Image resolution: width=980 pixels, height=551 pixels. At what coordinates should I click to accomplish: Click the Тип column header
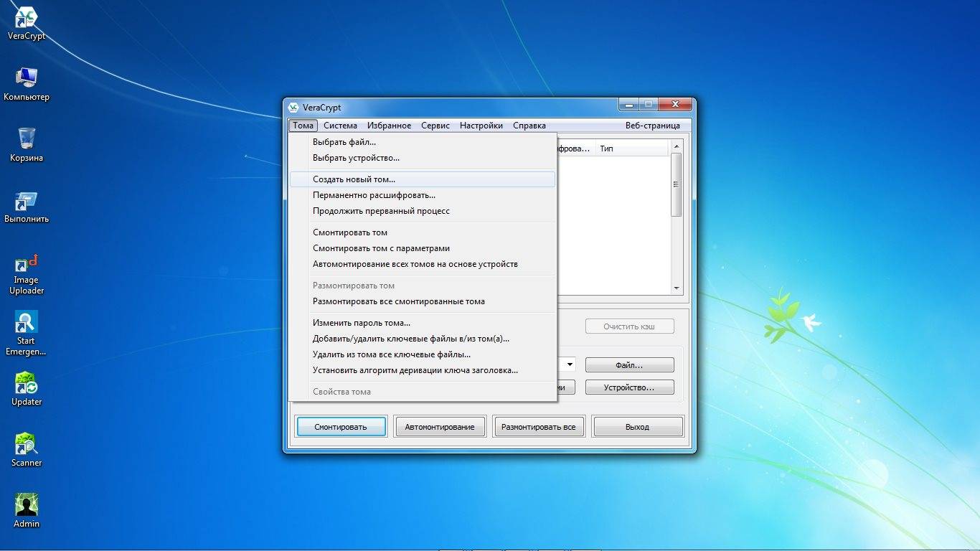[x=631, y=149]
